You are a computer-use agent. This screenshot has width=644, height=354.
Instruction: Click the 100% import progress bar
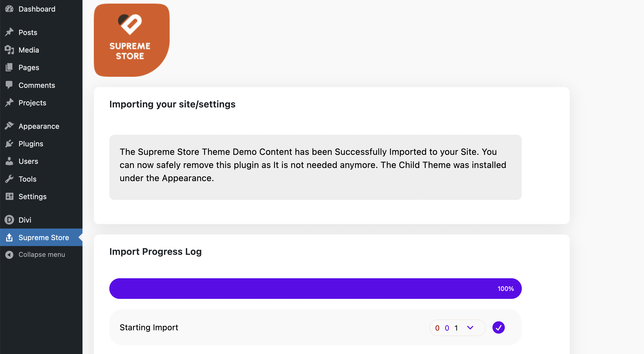315,289
